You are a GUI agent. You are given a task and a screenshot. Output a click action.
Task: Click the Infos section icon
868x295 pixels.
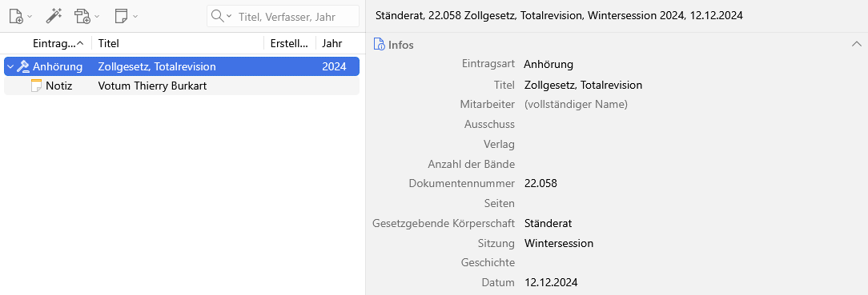coord(380,44)
